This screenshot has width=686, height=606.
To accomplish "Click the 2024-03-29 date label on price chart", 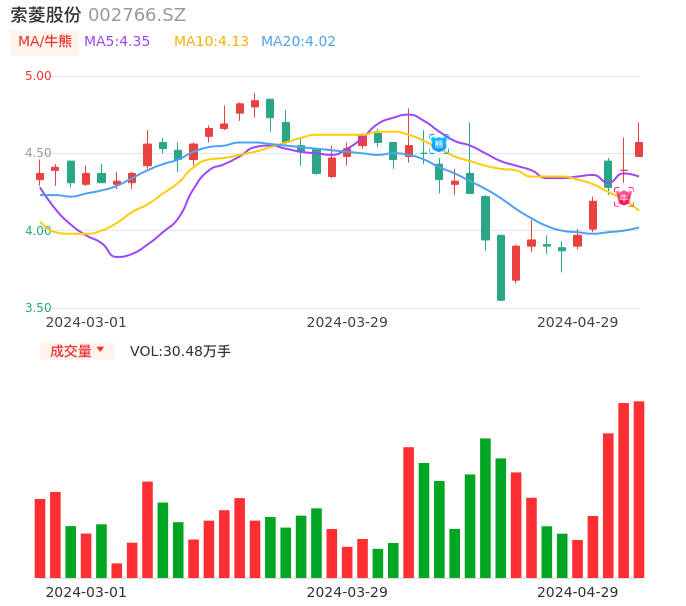I will pyautogui.click(x=347, y=322).
